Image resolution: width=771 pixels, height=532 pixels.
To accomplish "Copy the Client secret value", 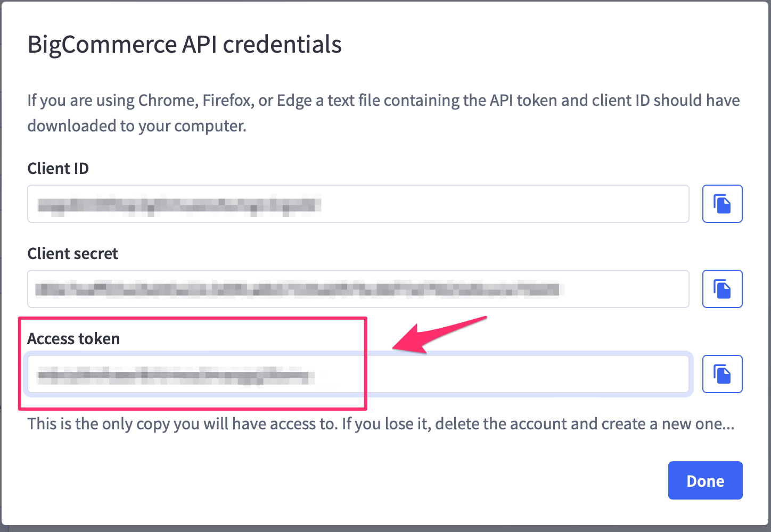I will (x=722, y=289).
